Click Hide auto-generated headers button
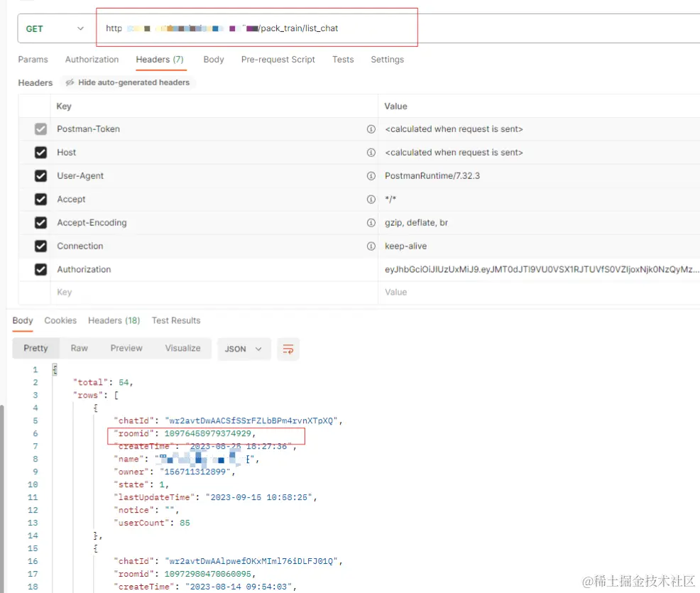The height and width of the screenshot is (593, 700). (x=128, y=82)
